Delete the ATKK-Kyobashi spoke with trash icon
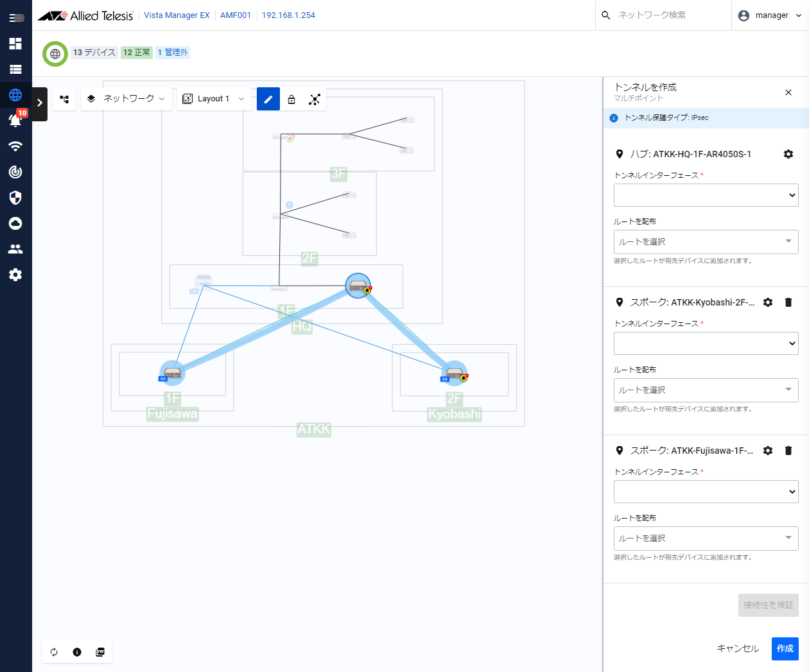 click(x=788, y=302)
